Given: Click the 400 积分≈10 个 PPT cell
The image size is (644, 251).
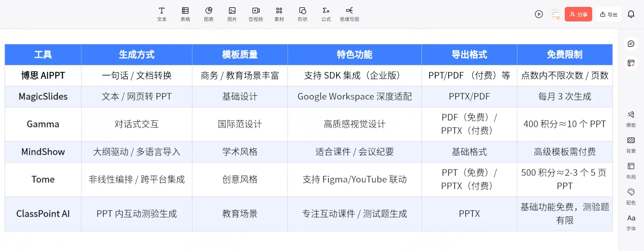Looking at the screenshot, I should pyautogui.click(x=565, y=124).
